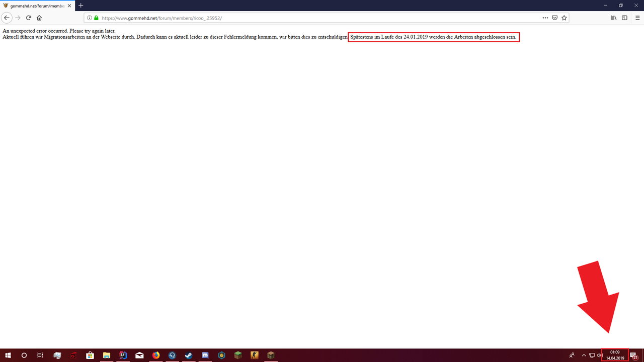This screenshot has height=362, width=644.
Task: Bookmark this page with the star
Action: pyautogui.click(x=564, y=18)
